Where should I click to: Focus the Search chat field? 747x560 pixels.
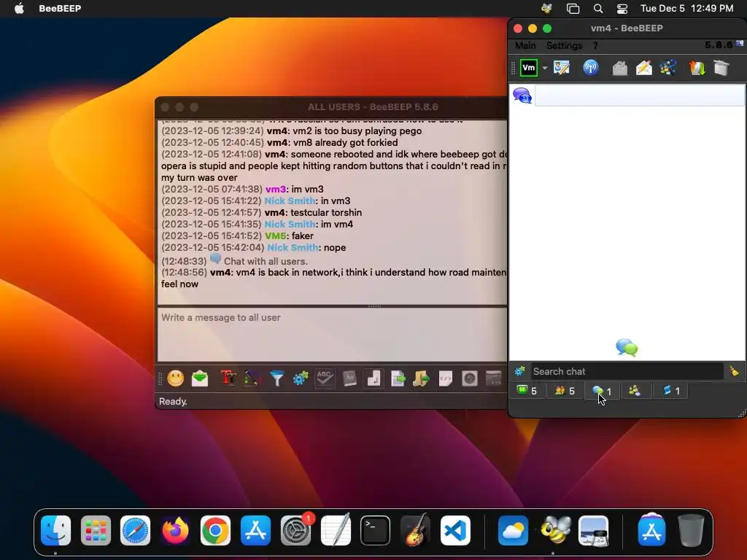[627, 371]
